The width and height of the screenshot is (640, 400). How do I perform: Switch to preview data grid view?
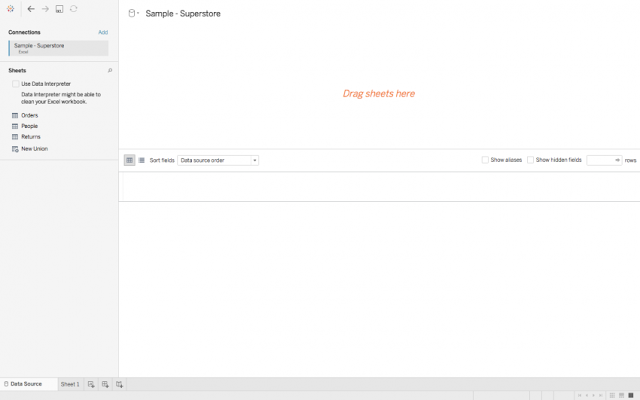click(129, 160)
